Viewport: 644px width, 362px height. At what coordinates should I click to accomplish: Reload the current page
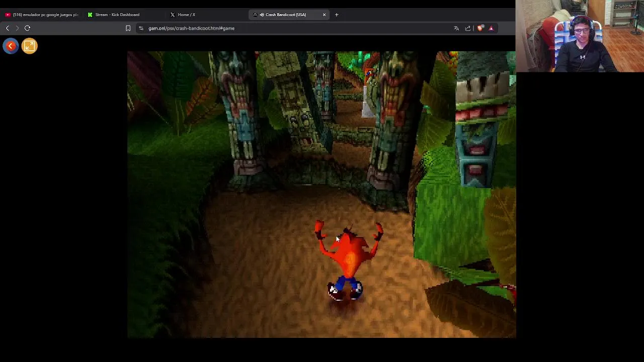pos(28,28)
